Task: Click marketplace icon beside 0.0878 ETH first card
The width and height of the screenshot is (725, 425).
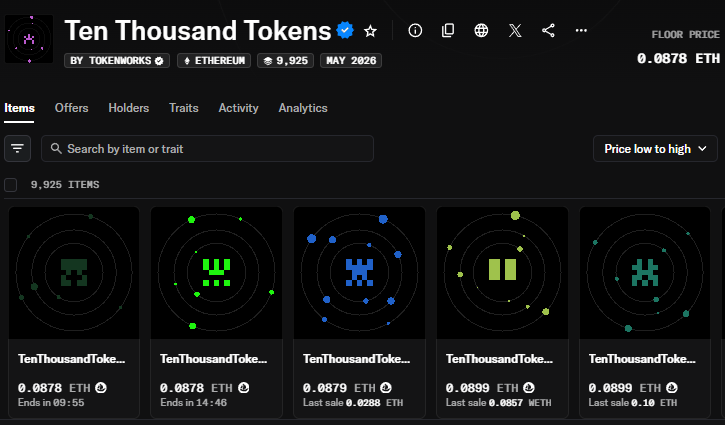Action: point(101,388)
